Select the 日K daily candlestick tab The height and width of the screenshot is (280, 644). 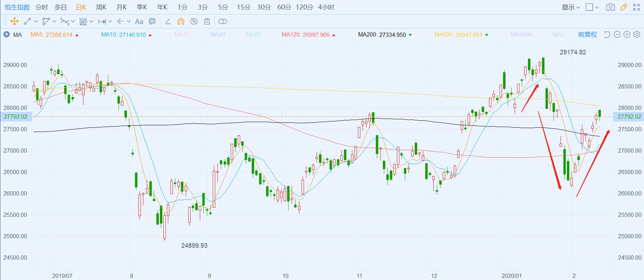coord(81,7)
